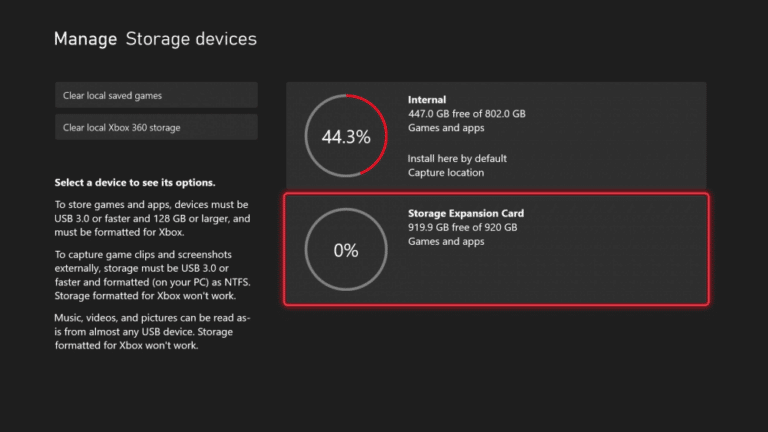
Task: Click "Games and apps" under Internal
Action: 446,128
